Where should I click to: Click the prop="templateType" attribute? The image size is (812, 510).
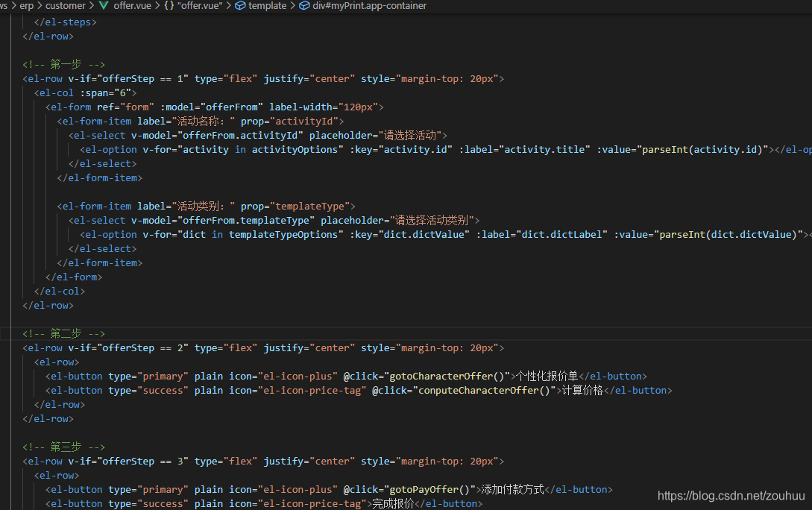295,206
